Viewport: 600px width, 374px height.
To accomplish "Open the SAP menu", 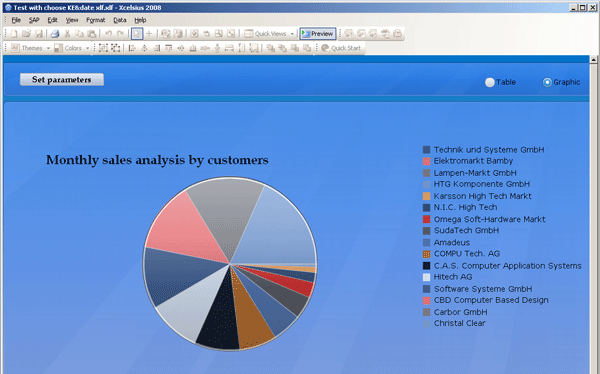I will [34, 20].
